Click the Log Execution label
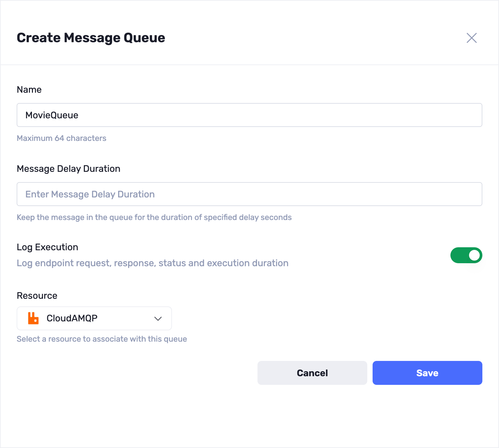The image size is (499, 448). 48,247
